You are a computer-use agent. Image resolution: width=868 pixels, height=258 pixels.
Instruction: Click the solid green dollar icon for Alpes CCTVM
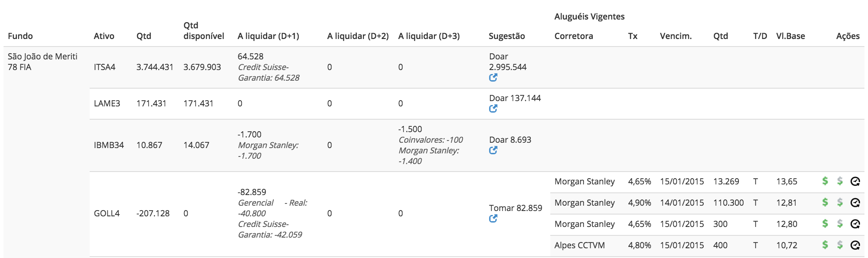[x=825, y=245]
